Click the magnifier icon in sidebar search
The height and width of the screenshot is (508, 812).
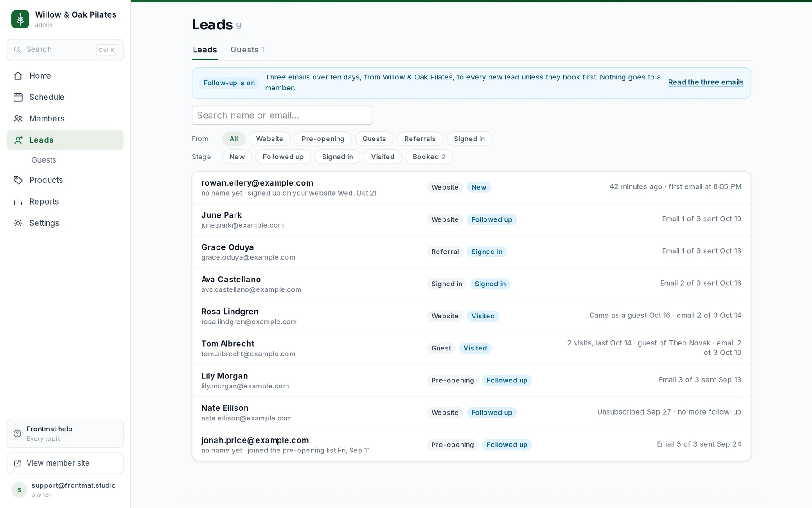point(18,50)
